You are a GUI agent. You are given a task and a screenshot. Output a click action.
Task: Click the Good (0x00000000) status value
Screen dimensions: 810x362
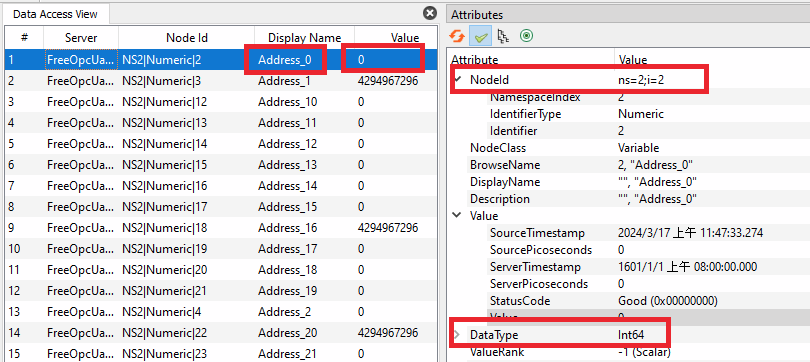tap(668, 301)
